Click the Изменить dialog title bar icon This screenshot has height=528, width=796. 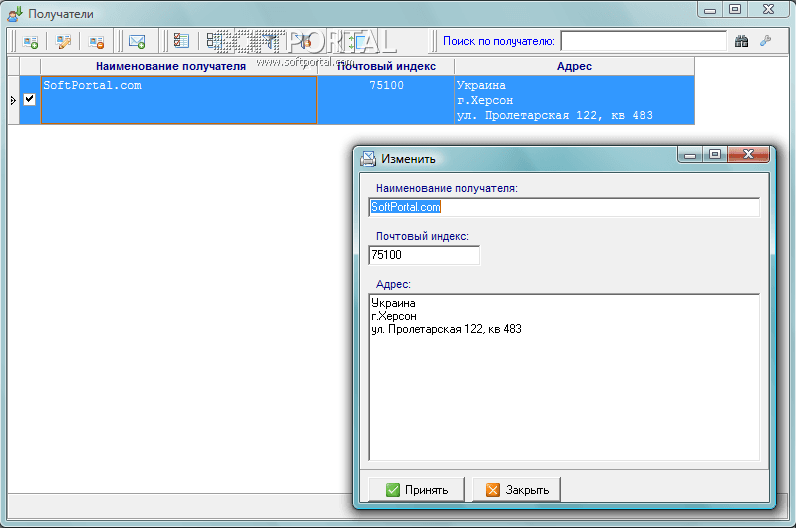tap(368, 159)
